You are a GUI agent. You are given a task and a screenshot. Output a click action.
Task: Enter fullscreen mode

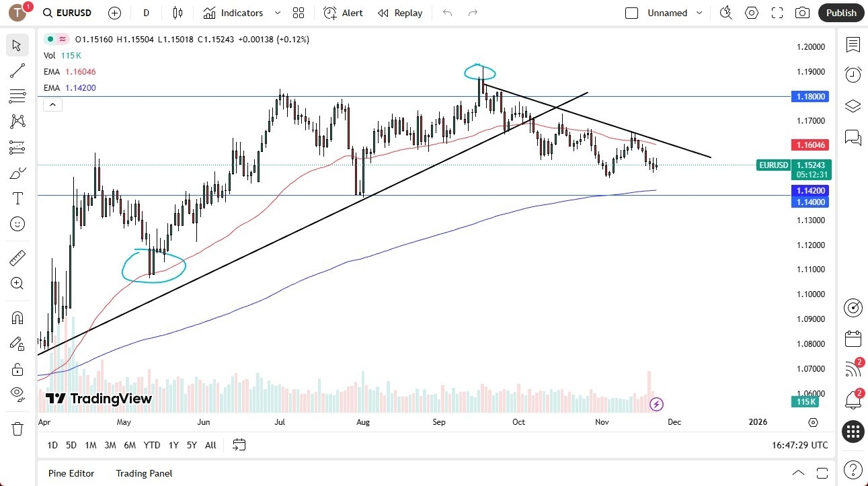(777, 13)
